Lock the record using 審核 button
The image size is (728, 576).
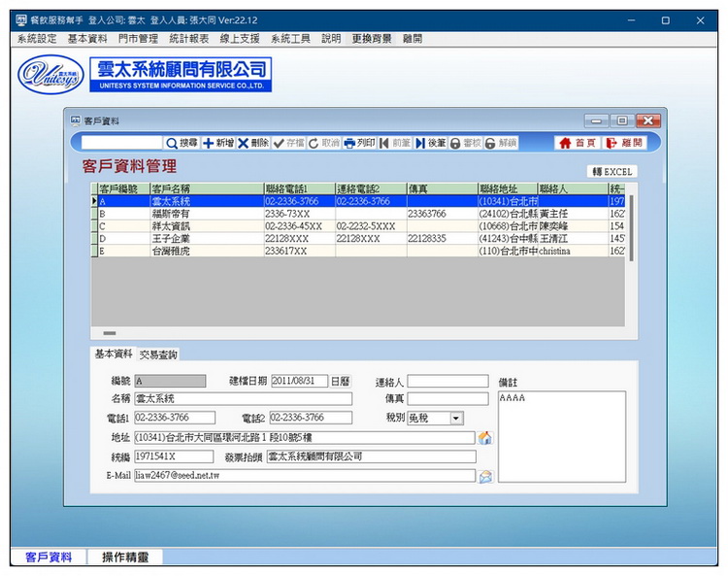[466, 143]
